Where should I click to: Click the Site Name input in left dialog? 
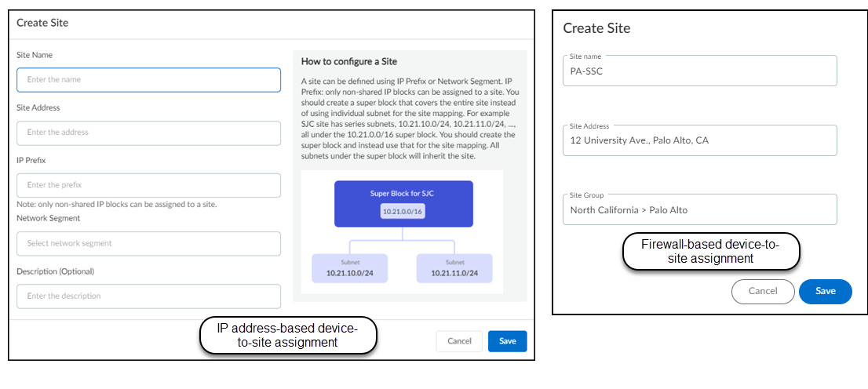click(x=148, y=80)
